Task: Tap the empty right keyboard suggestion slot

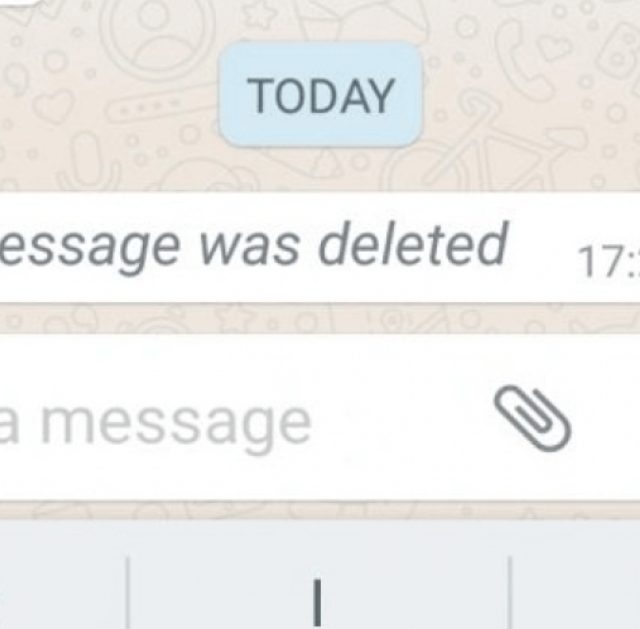Action: [575, 592]
